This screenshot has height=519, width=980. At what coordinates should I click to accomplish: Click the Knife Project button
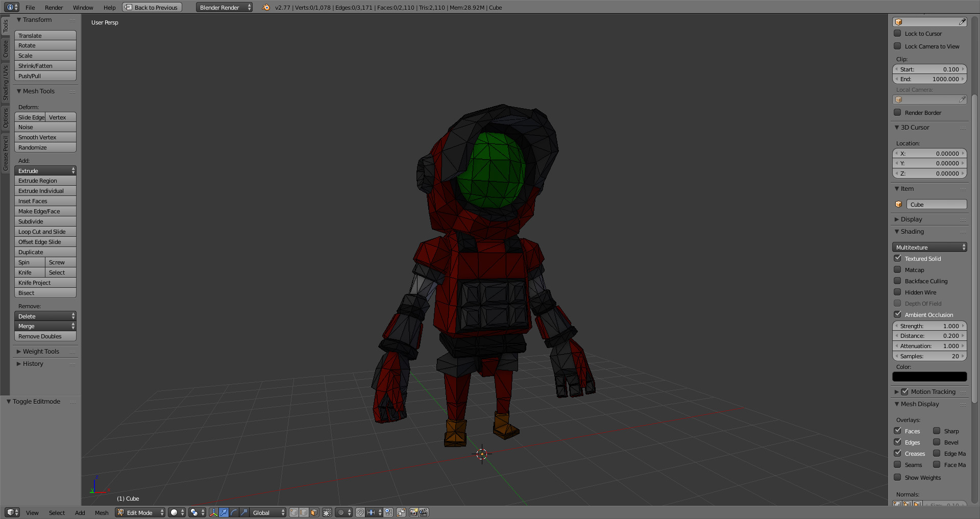(x=45, y=282)
